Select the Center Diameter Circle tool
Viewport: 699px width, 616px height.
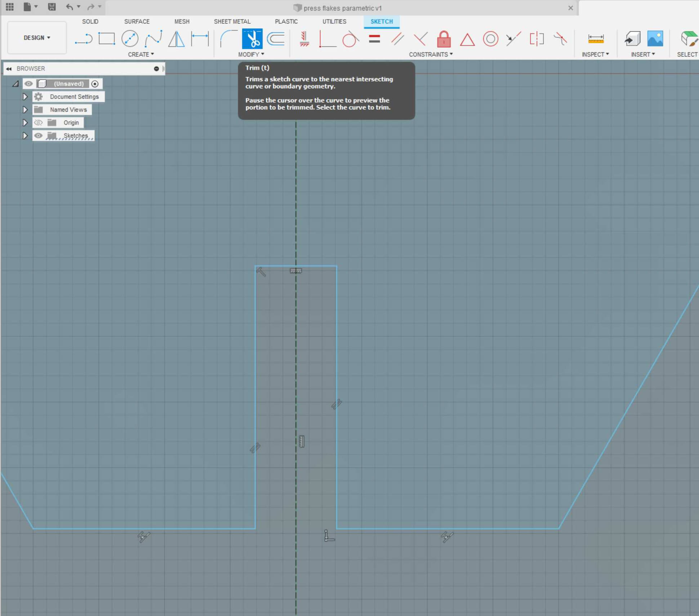tap(130, 39)
